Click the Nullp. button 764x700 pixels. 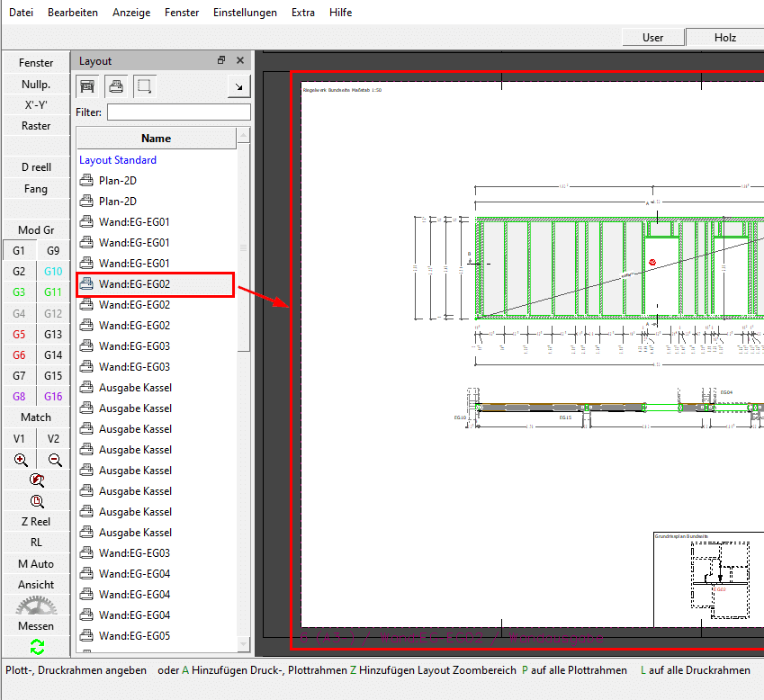36,85
